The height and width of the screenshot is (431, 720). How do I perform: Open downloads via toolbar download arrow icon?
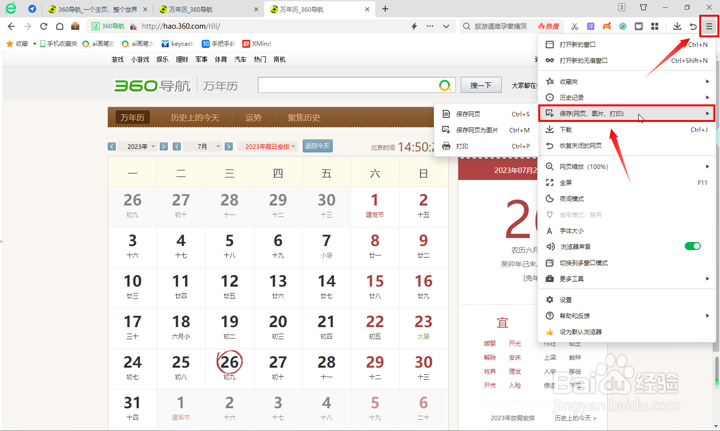(677, 27)
